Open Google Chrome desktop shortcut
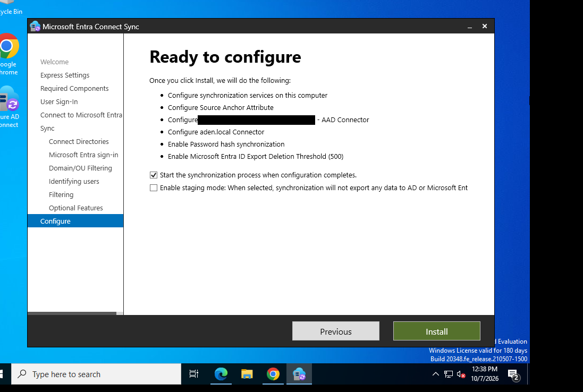Viewport: 583px width, 392px height. (x=9, y=55)
